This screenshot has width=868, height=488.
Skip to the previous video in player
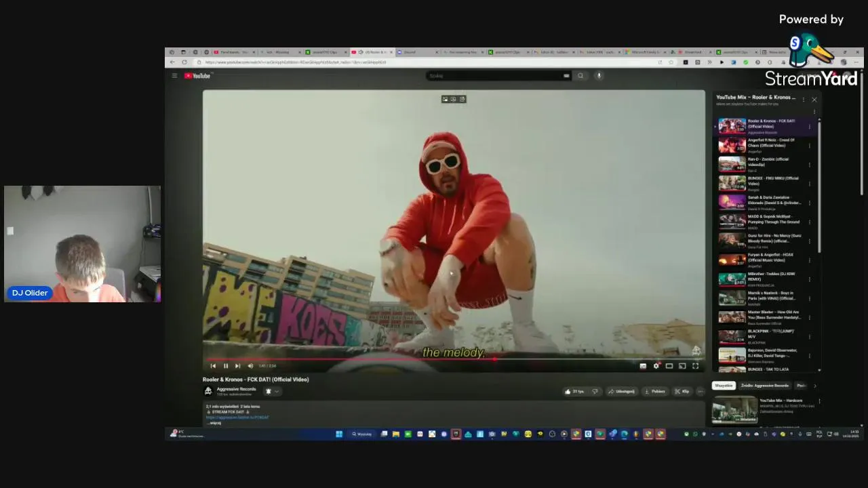tap(213, 366)
